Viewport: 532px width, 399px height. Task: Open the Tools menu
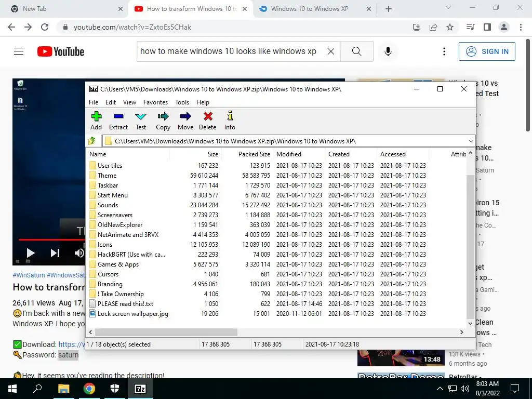(x=182, y=102)
